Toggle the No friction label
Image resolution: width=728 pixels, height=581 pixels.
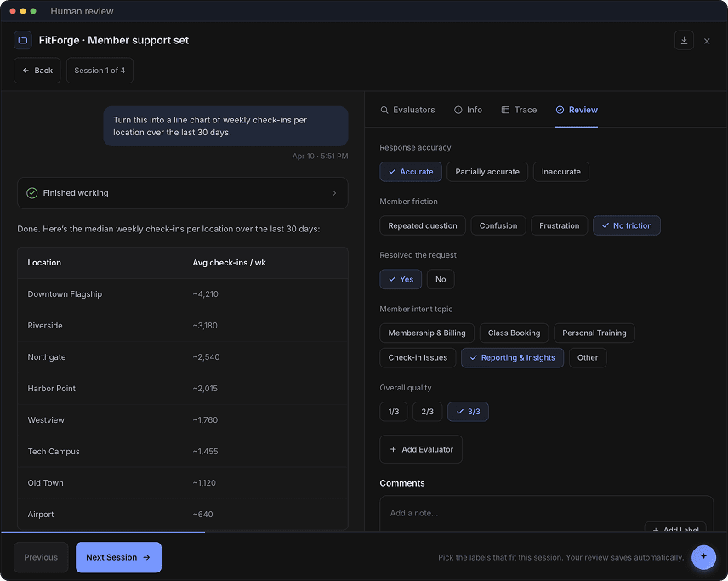[x=626, y=225]
